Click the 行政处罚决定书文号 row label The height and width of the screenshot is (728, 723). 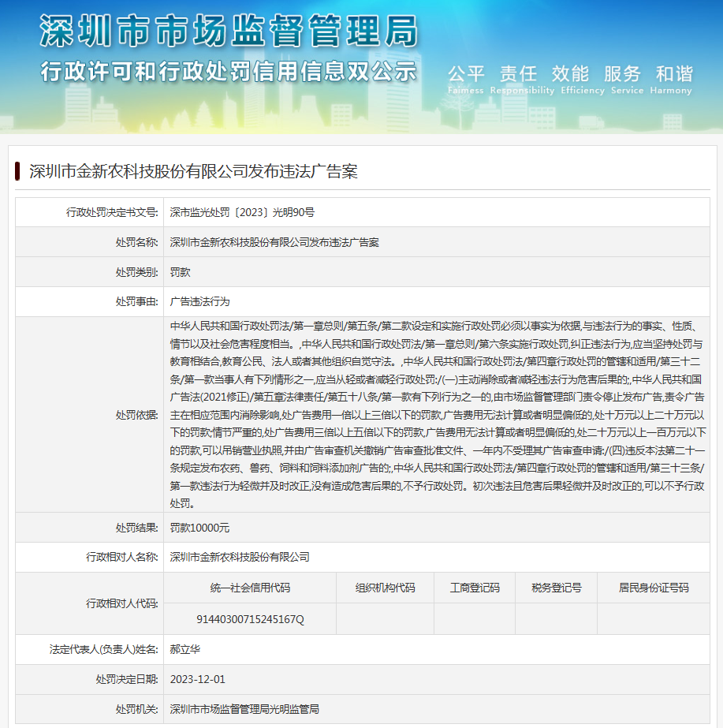(x=112, y=213)
